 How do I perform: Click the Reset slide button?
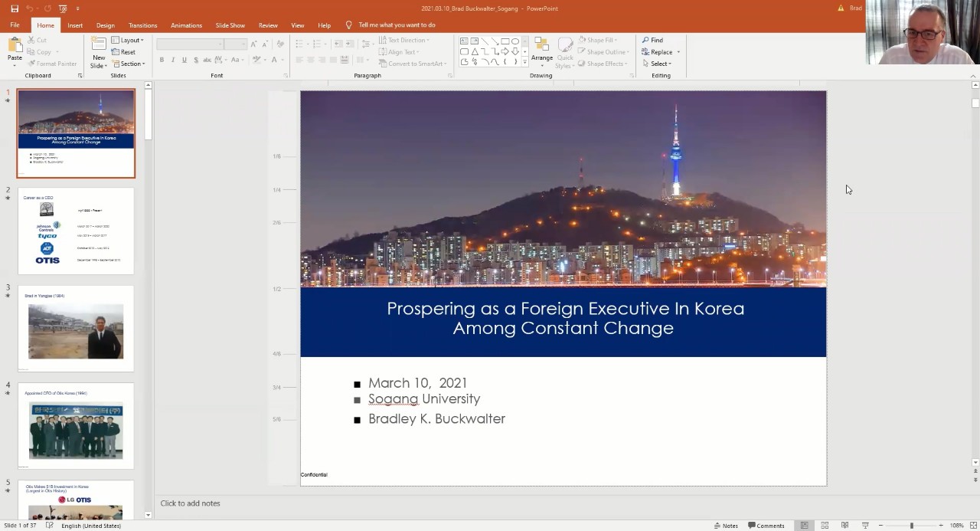click(x=123, y=52)
